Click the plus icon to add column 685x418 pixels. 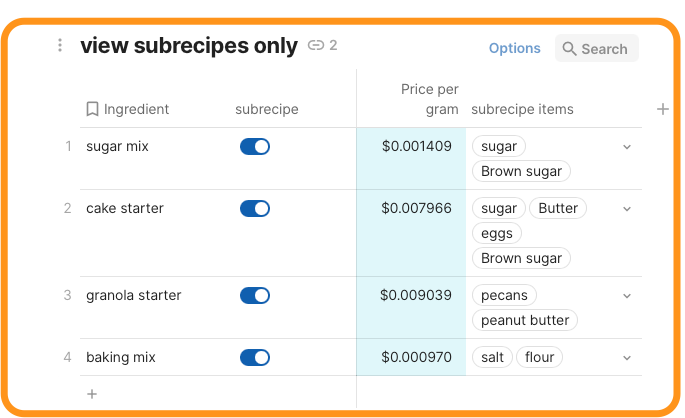[662, 109]
